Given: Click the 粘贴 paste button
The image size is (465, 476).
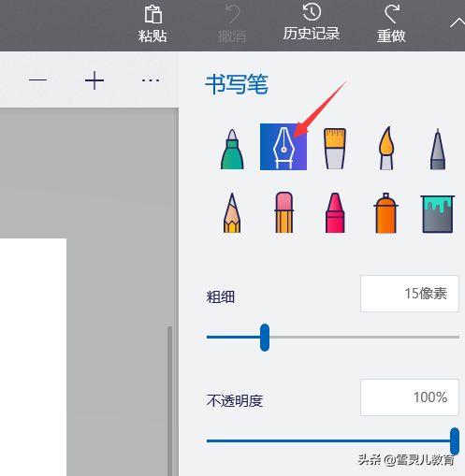Looking at the screenshot, I should click(x=153, y=24).
